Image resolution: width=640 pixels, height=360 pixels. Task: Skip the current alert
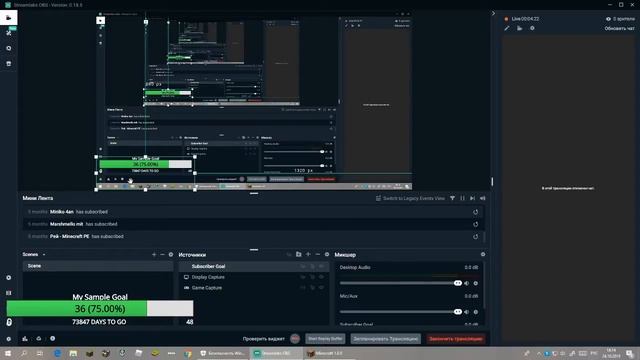tap(472, 198)
